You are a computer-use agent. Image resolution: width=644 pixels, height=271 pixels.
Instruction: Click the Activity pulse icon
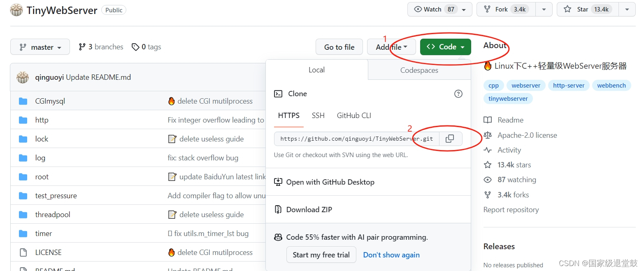click(488, 150)
